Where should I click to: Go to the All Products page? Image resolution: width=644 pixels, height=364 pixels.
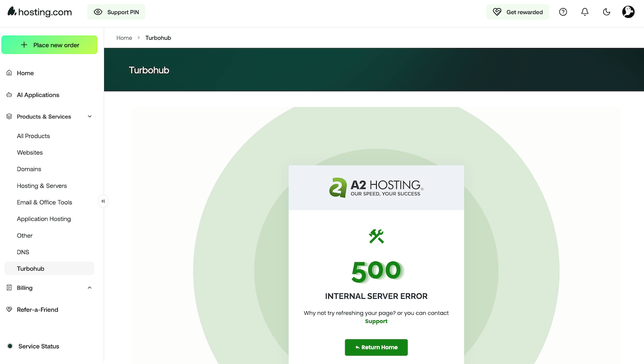click(x=33, y=135)
